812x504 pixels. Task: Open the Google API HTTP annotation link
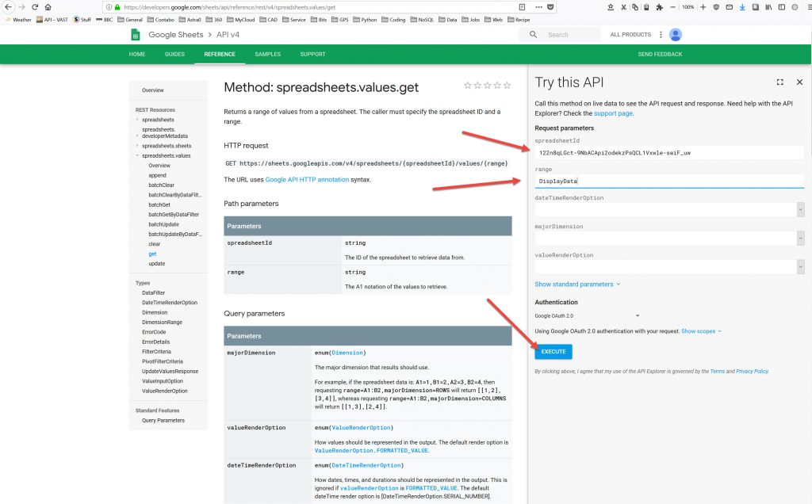pyautogui.click(x=307, y=180)
